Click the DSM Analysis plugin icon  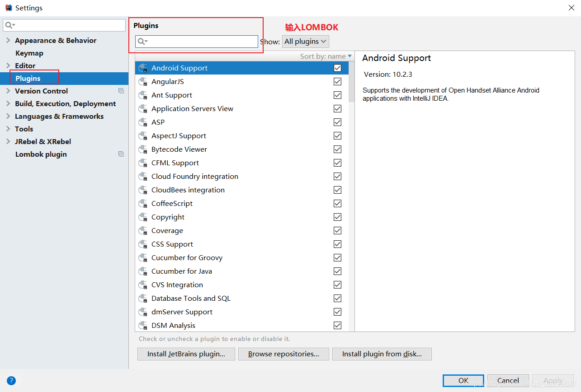click(143, 325)
